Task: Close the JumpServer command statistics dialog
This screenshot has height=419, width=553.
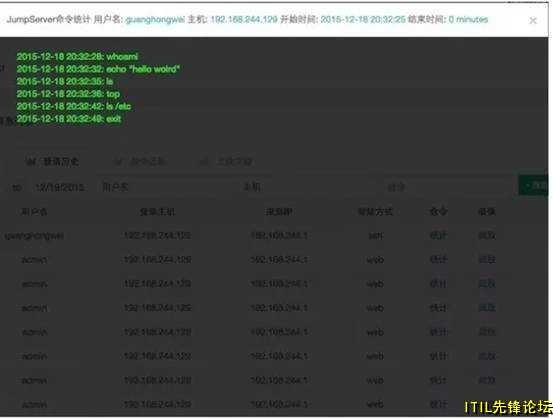Action: (x=533, y=21)
